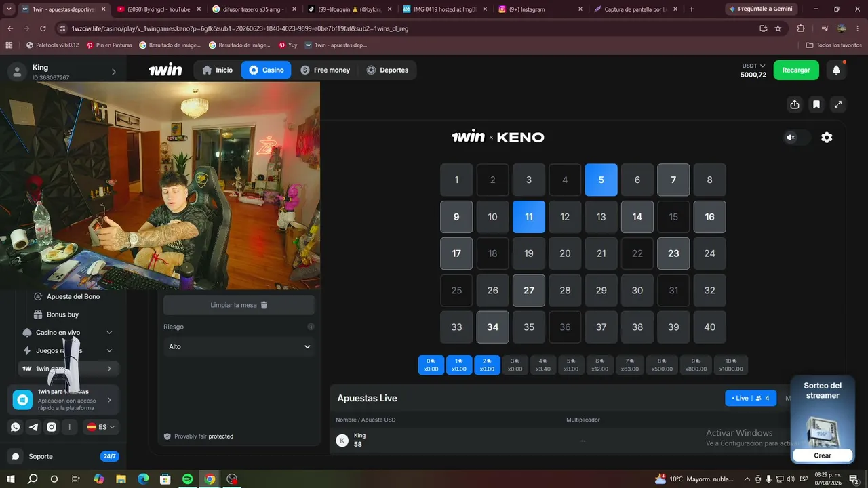Select Keno number 40
This screenshot has width=868, height=488.
[709, 327]
